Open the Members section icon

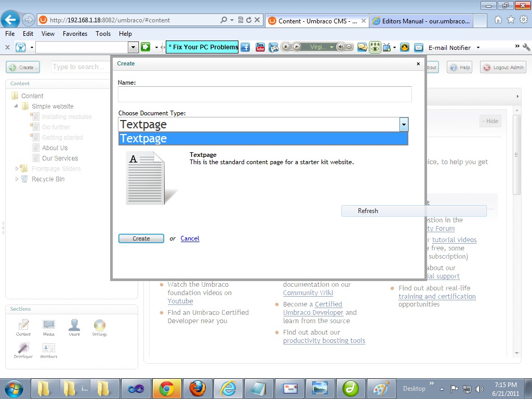coord(49,349)
